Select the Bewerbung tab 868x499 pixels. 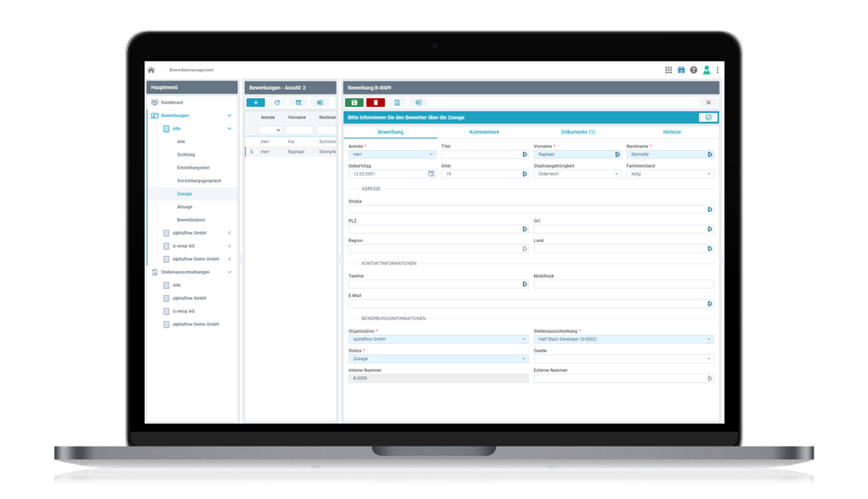point(390,132)
